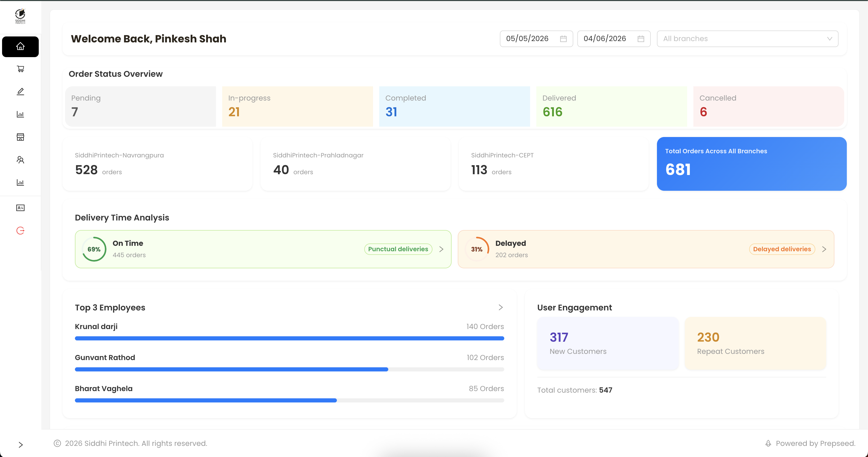
Task: Click the 445 orders on-time text
Action: (129, 255)
